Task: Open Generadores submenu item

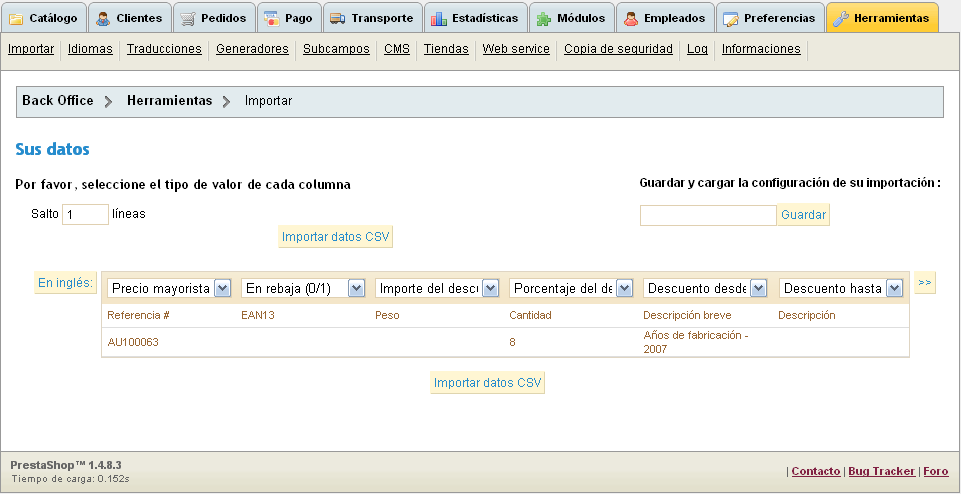Action: tap(253, 49)
